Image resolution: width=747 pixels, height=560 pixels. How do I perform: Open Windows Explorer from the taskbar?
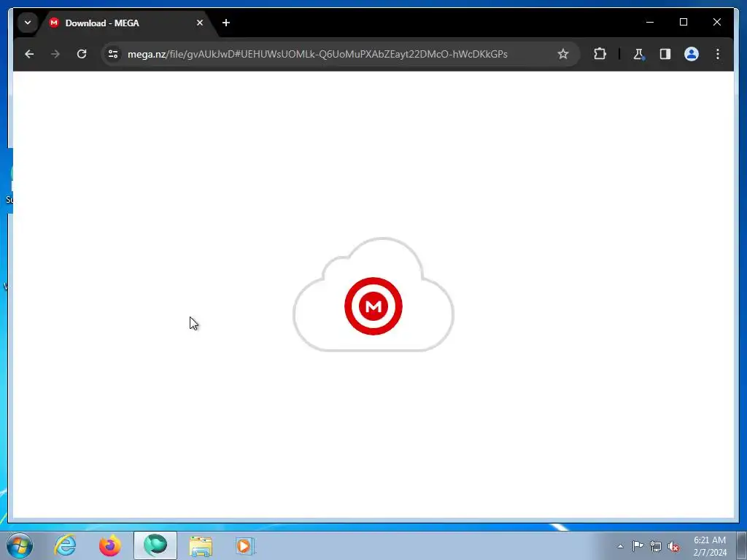(201, 545)
